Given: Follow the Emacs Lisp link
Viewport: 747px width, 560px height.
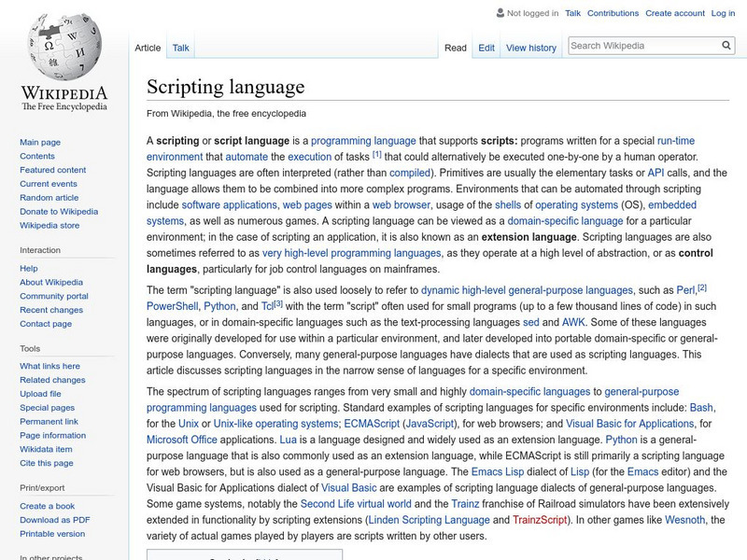Looking at the screenshot, I should (498, 471).
